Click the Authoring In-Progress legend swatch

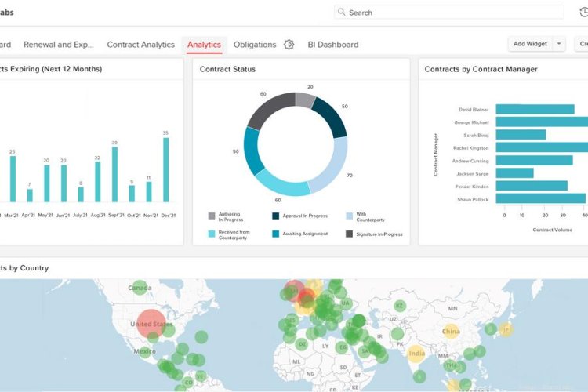pyautogui.click(x=212, y=216)
